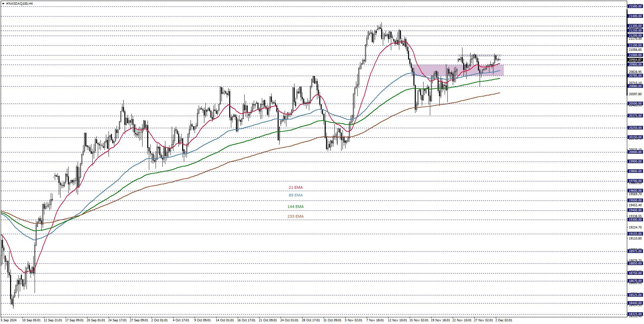The width and height of the screenshot is (644, 324).
Task: Click the 18750.00 price level label
Action: (x=635, y=273)
